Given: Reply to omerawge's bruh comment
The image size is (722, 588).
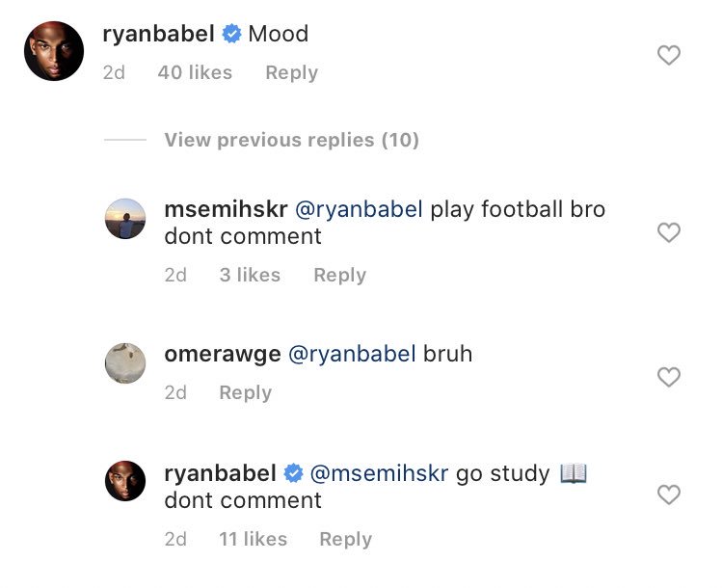Looking at the screenshot, I should pyautogui.click(x=246, y=392).
